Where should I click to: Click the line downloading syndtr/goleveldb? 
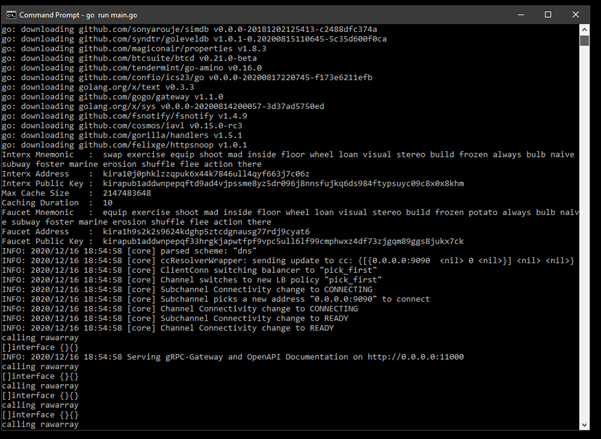coord(194,39)
